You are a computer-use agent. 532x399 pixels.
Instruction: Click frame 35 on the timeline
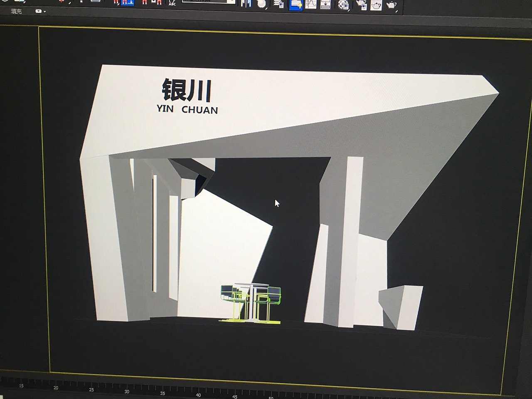click(163, 393)
